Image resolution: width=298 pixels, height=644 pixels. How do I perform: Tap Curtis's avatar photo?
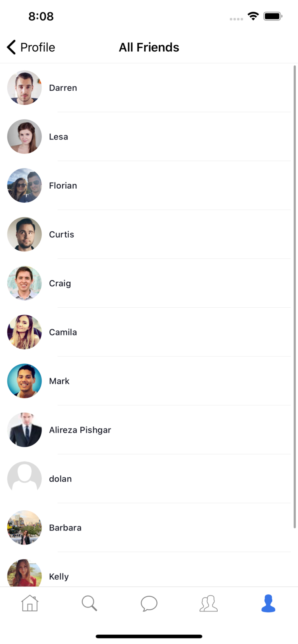point(24,234)
